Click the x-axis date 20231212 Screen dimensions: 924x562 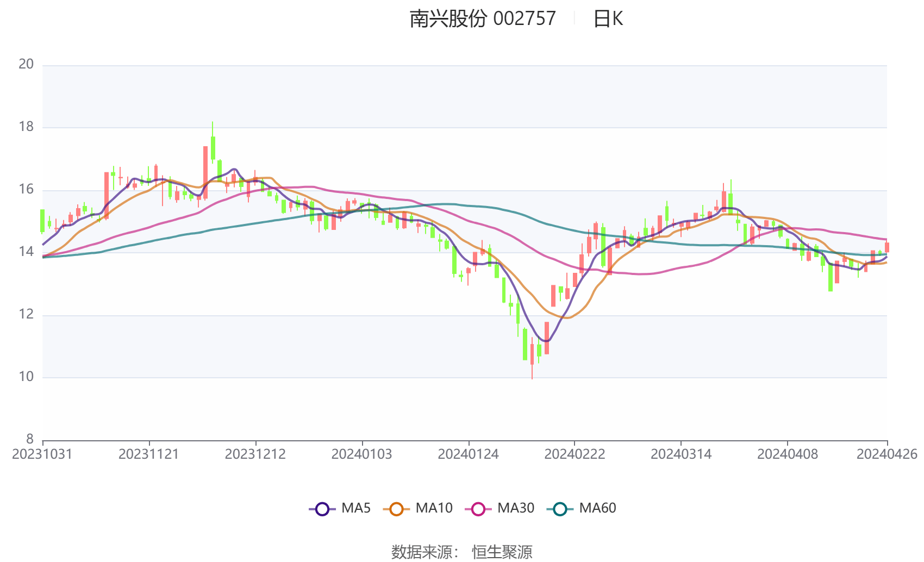coord(255,454)
